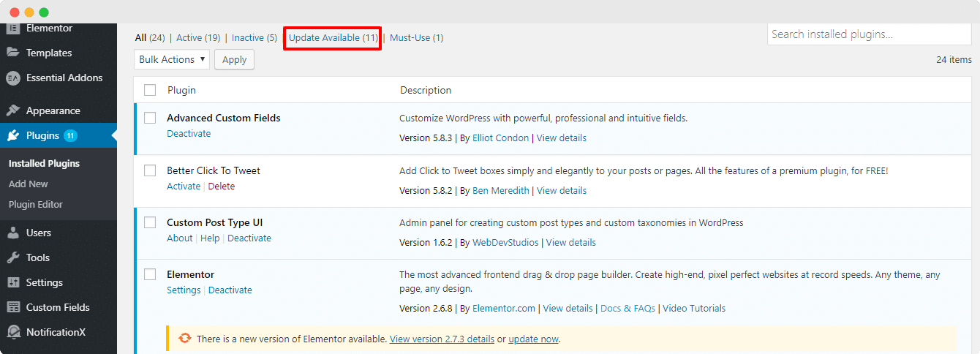Screen dimensions: 980x354
Task: View details for Elementor plugin
Action: [568, 309]
